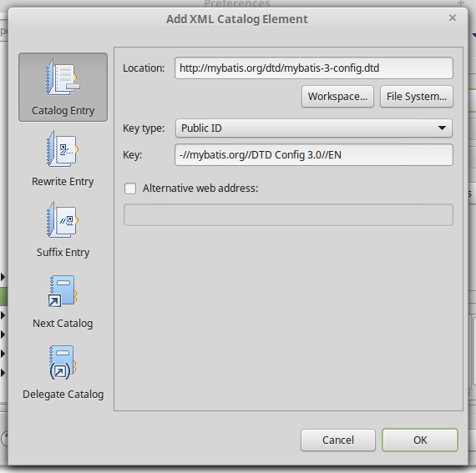476x473 pixels.
Task: Click the Suffix Entry label
Action: (63, 253)
